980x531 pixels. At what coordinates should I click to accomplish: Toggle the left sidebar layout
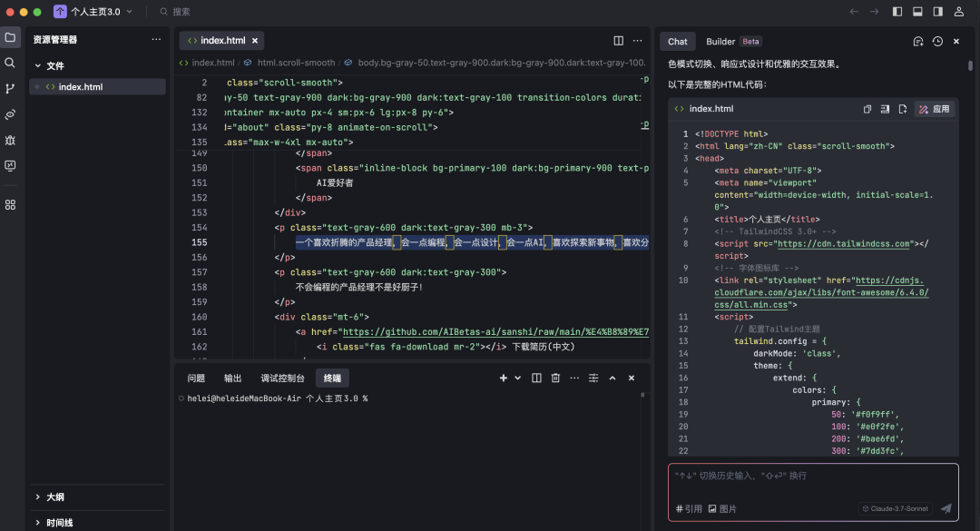[x=897, y=11]
